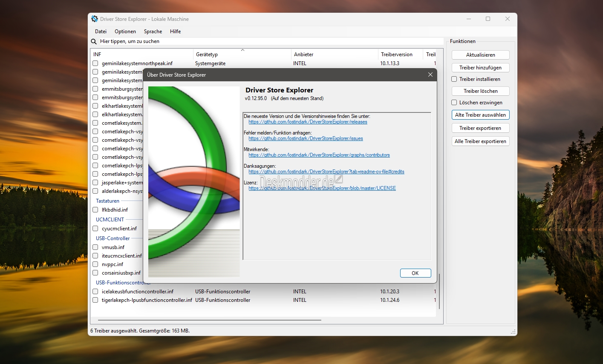The height and width of the screenshot is (364, 603).
Task: Sort by the Anbieter column header
Action: [335, 54]
